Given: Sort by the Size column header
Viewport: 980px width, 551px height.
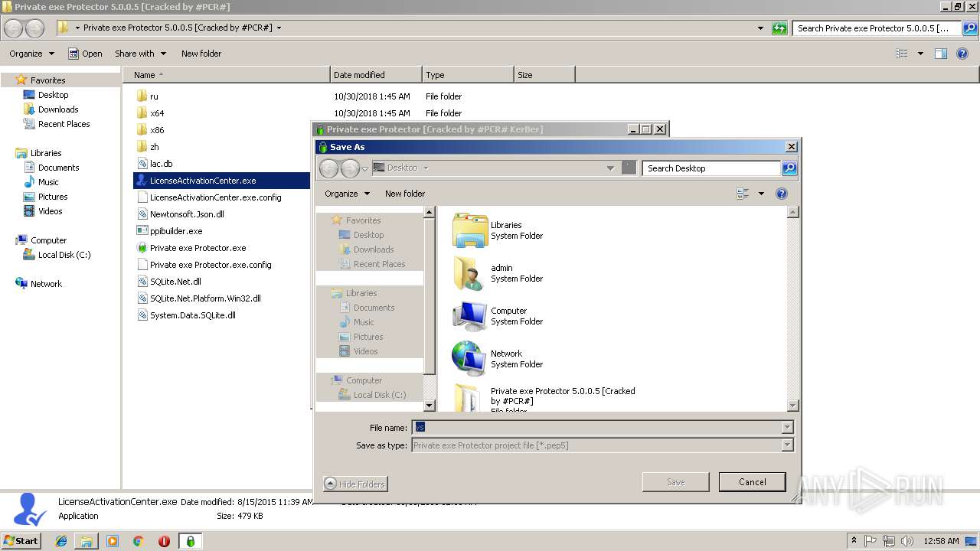Looking at the screenshot, I should [544, 75].
